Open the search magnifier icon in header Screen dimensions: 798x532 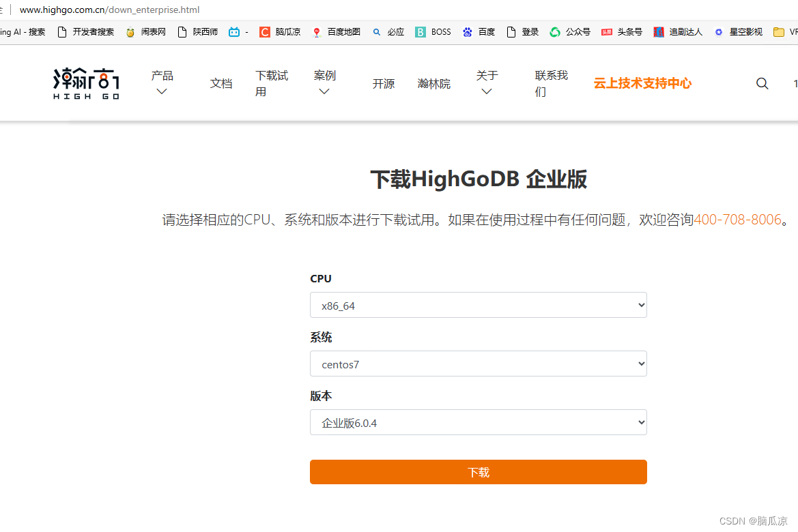pyautogui.click(x=762, y=83)
